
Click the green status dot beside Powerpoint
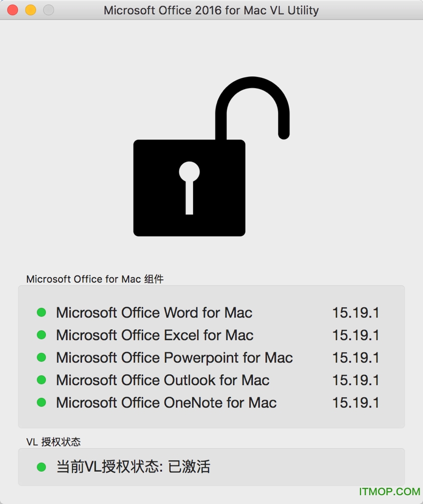point(41,357)
